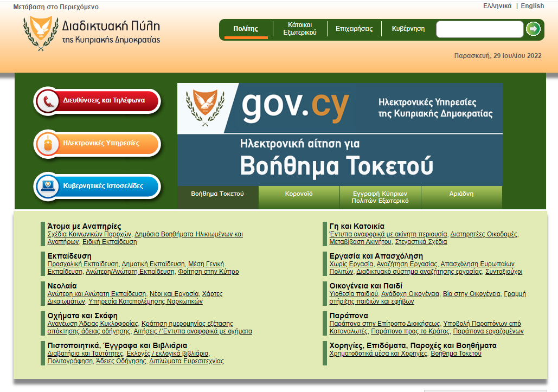Click Μετάβαση στο Περιεχόμενο link
Viewport: 558px width, 392px height.
56,7
